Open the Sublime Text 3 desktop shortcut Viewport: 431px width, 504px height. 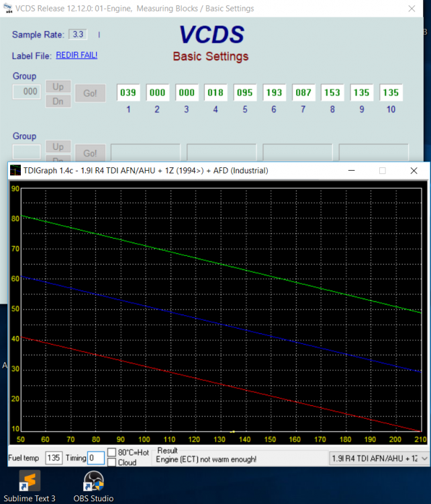click(30, 486)
